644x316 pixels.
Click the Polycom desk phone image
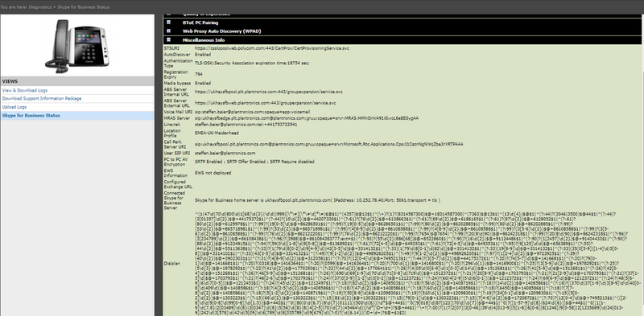tap(77, 47)
